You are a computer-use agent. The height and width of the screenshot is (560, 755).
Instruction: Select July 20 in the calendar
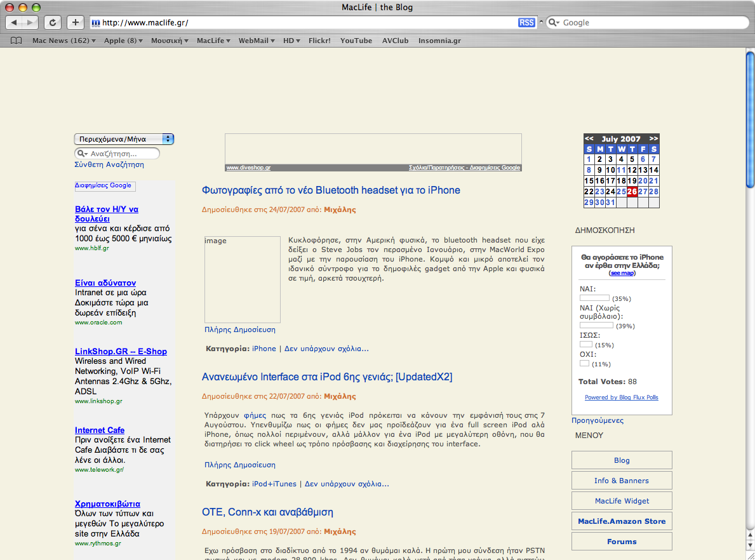coord(643,181)
